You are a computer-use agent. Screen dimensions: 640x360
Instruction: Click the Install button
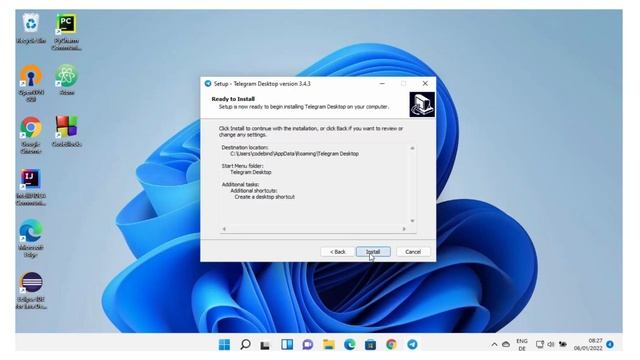[373, 252]
